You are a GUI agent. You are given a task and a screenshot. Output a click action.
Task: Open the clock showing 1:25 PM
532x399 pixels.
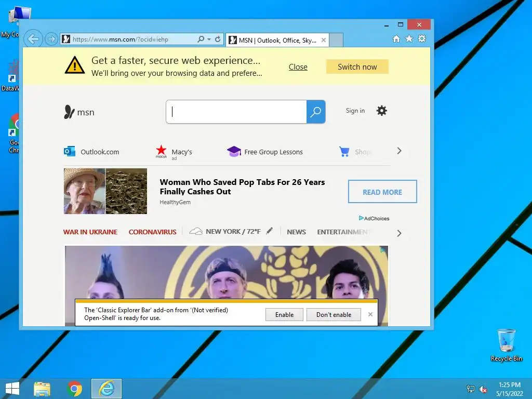(510, 389)
